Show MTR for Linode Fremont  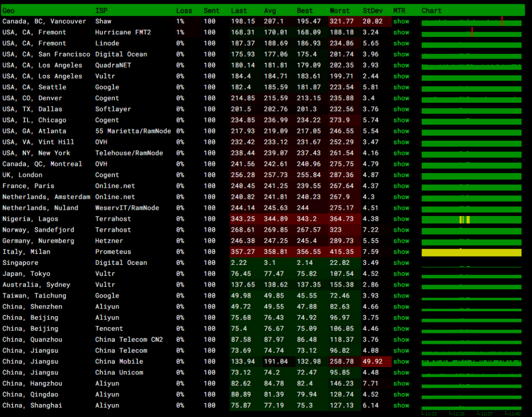(402, 44)
